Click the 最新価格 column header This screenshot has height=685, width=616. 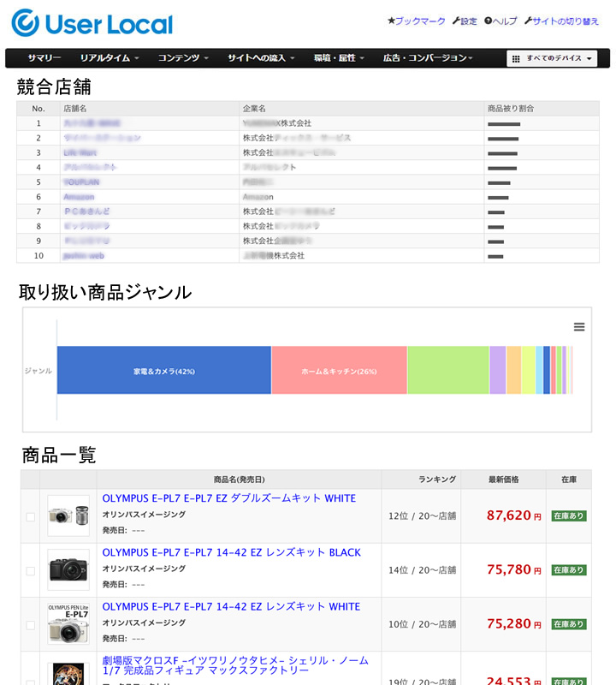(503, 479)
